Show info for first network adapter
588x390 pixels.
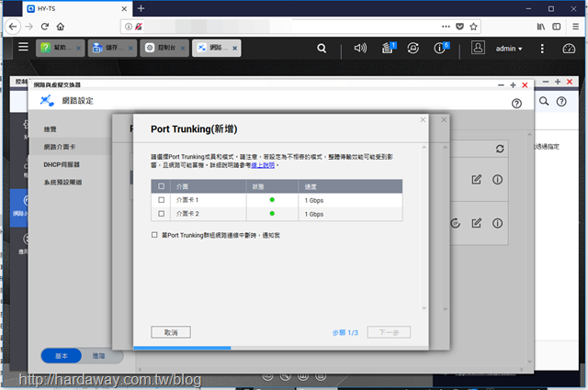click(x=497, y=180)
